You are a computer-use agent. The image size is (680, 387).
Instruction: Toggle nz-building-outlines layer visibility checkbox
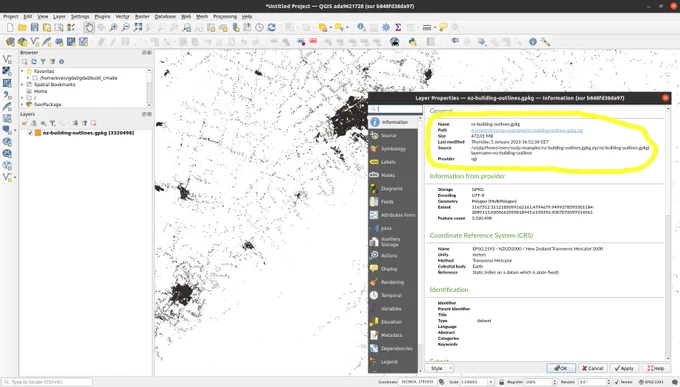click(30, 133)
